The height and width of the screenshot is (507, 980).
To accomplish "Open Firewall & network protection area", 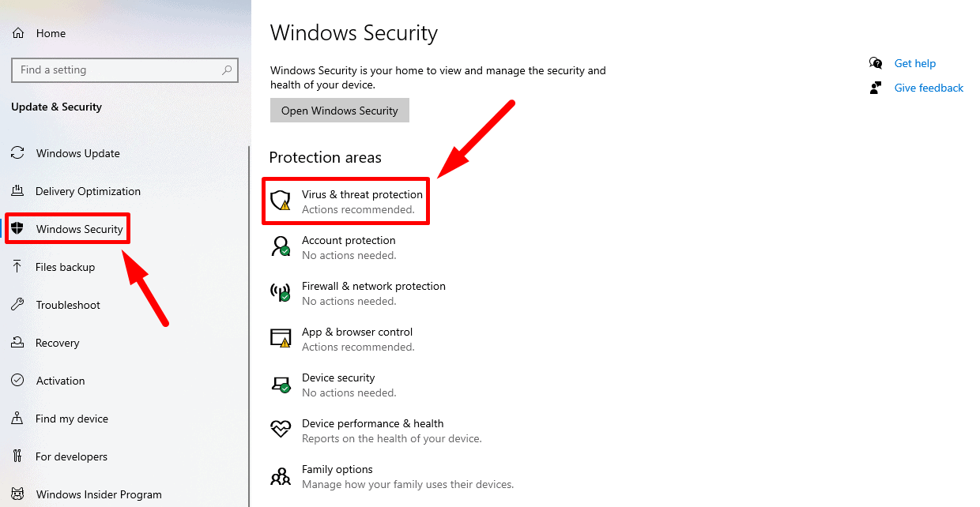I will pos(373,286).
